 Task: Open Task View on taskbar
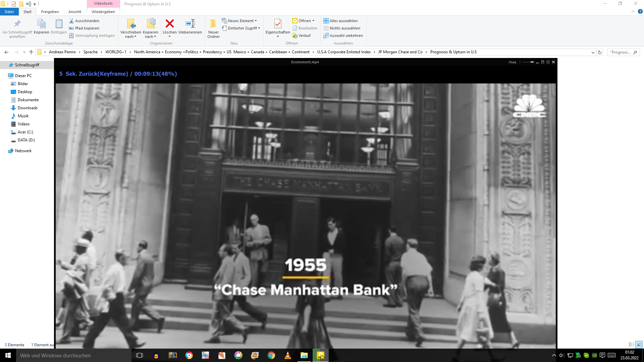[140, 355]
